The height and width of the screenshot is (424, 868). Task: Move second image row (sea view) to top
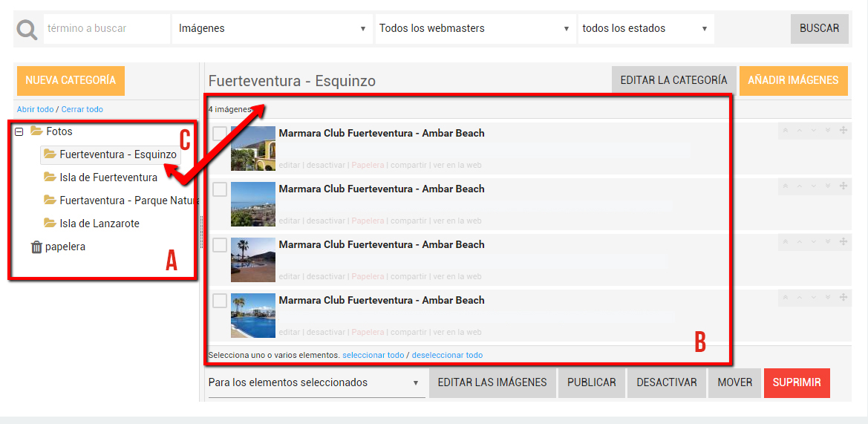pyautogui.click(x=784, y=186)
